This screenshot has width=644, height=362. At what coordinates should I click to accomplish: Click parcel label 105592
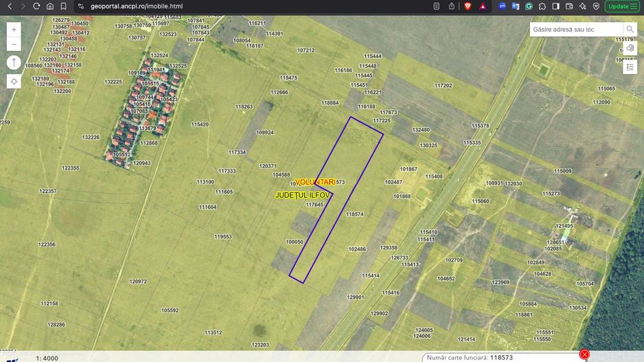(170, 310)
